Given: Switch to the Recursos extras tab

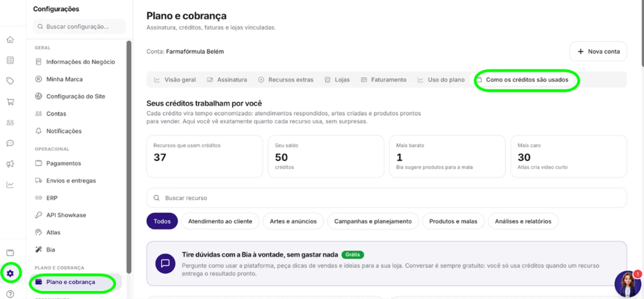Looking at the screenshot, I should coord(286,80).
